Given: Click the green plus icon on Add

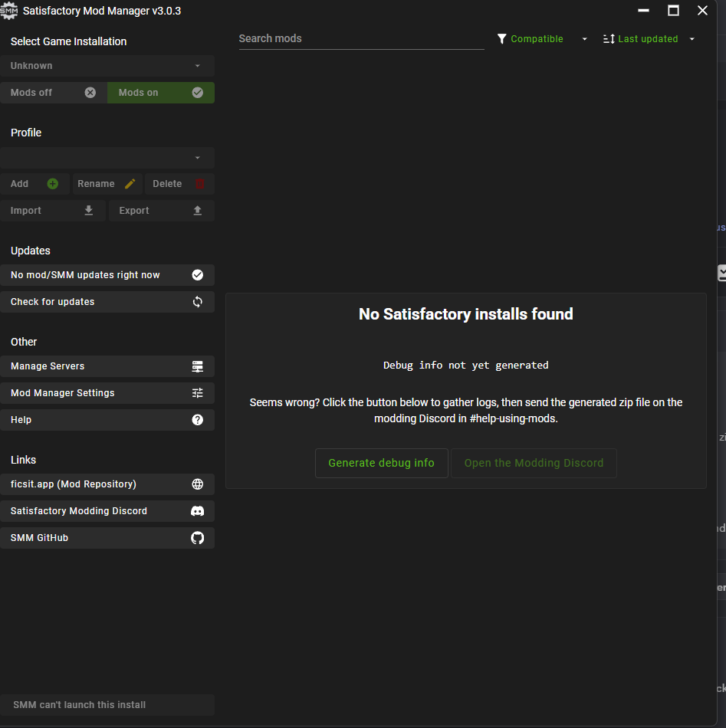Looking at the screenshot, I should tap(52, 184).
